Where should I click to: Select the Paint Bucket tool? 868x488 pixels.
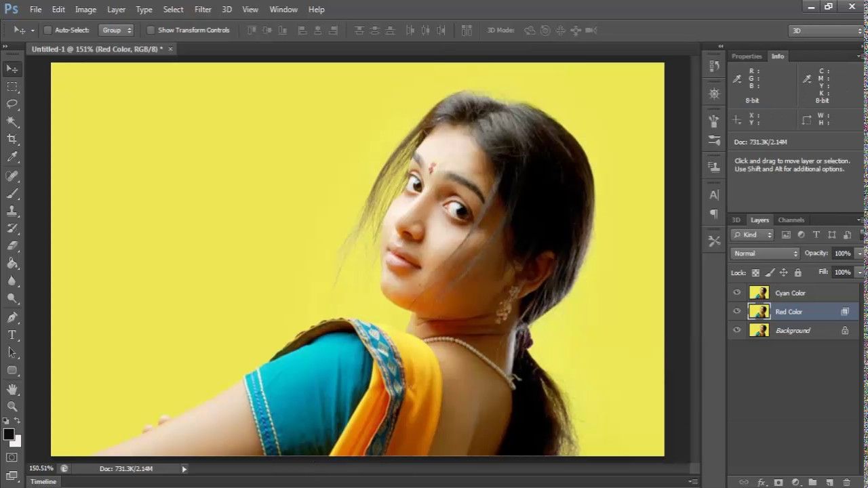[12, 264]
